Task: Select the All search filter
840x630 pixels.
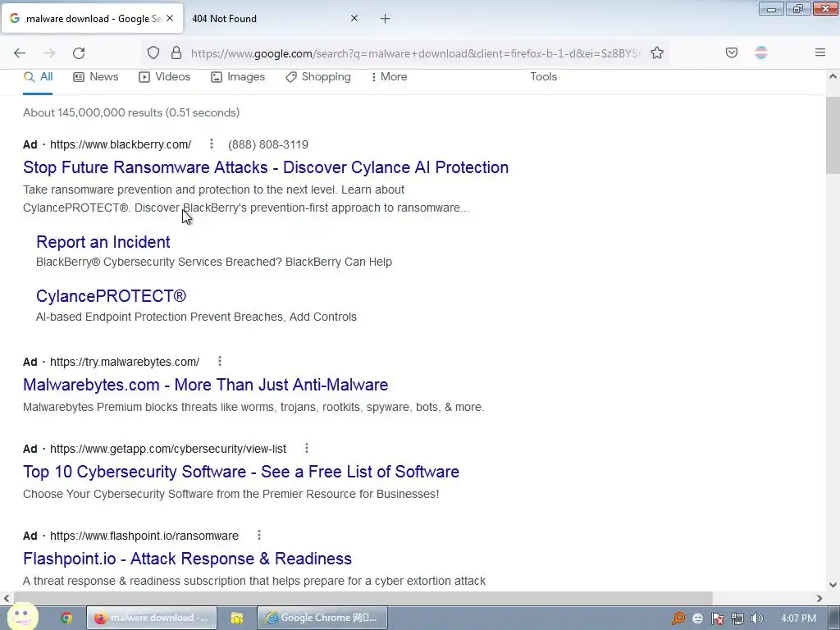Action: pyautogui.click(x=38, y=77)
